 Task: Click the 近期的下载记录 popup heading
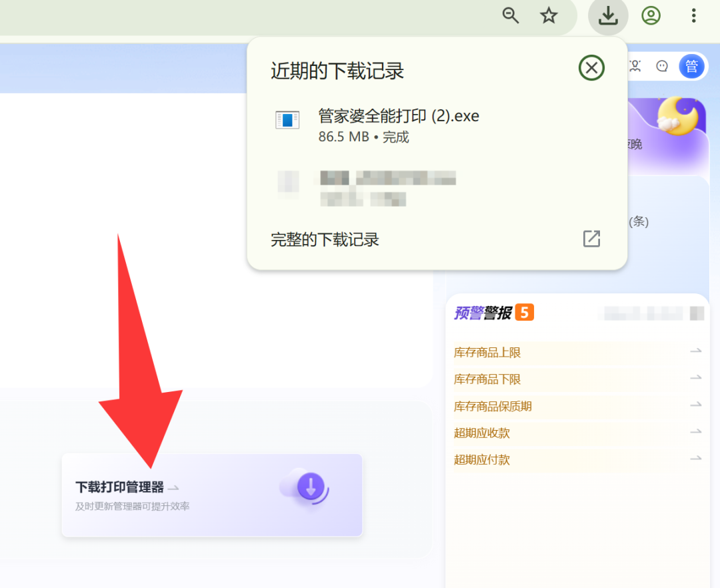[x=337, y=71]
